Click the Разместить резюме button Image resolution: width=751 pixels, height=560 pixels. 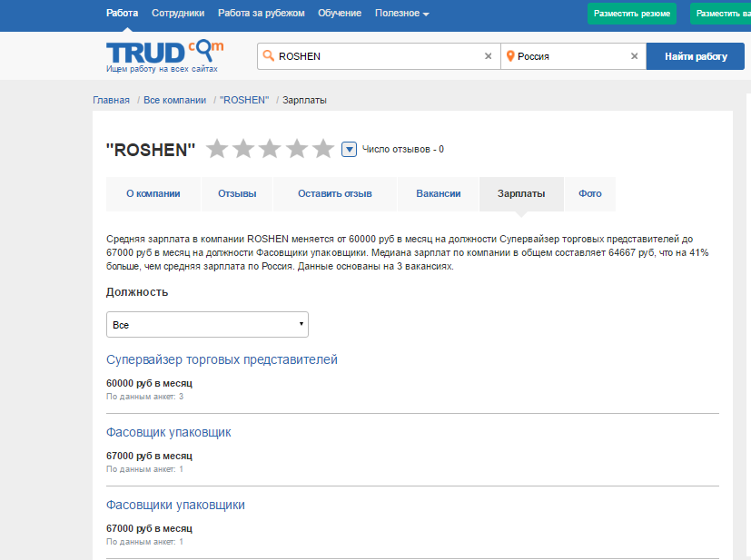click(632, 14)
